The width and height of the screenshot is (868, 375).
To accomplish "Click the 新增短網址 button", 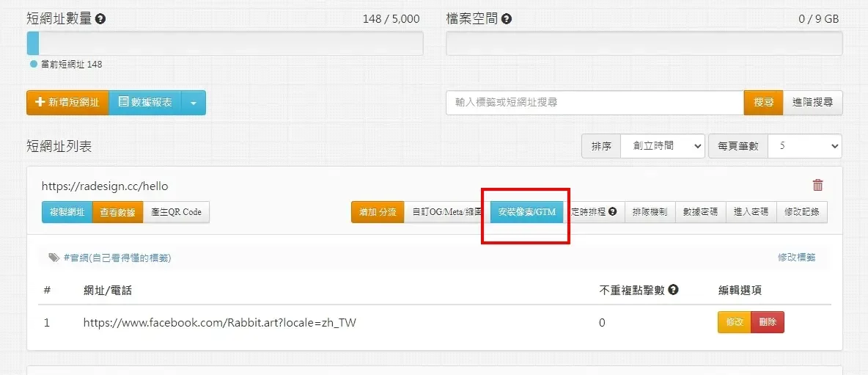I will click(x=67, y=103).
